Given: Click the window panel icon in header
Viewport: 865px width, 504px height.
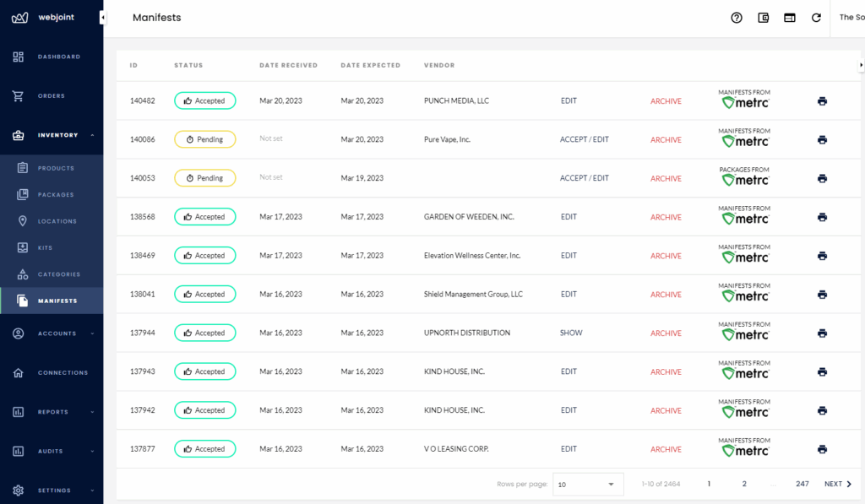Looking at the screenshot, I should tap(790, 18).
